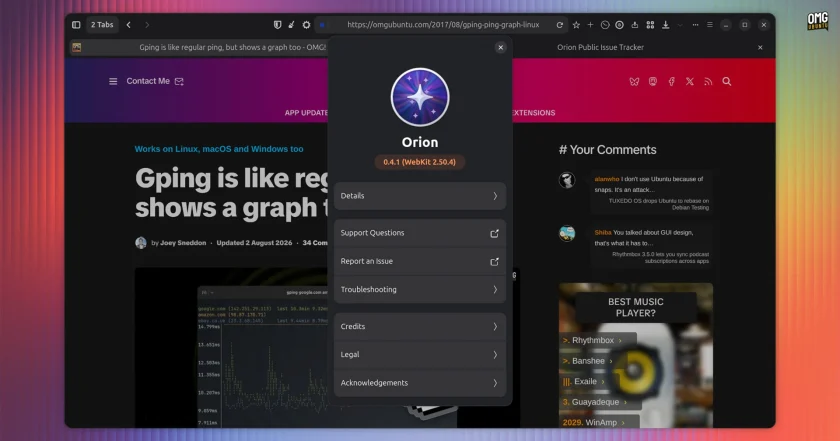Click Shiba's avatar image

click(x=567, y=234)
